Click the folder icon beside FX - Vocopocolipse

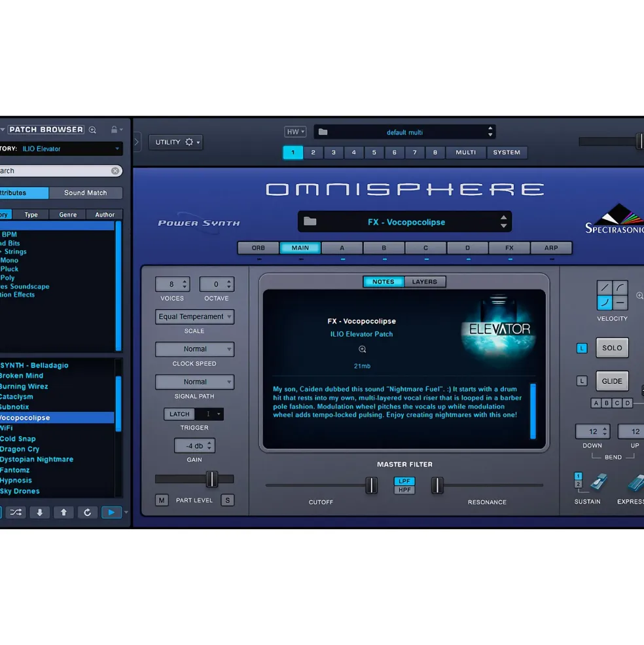tap(310, 222)
